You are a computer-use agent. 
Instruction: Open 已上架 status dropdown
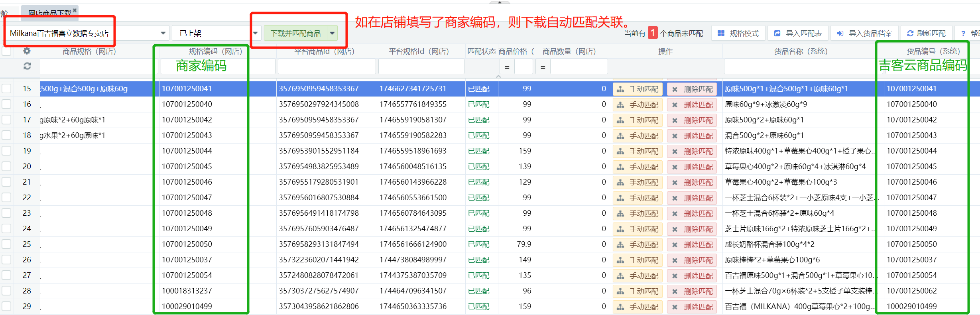click(x=255, y=33)
